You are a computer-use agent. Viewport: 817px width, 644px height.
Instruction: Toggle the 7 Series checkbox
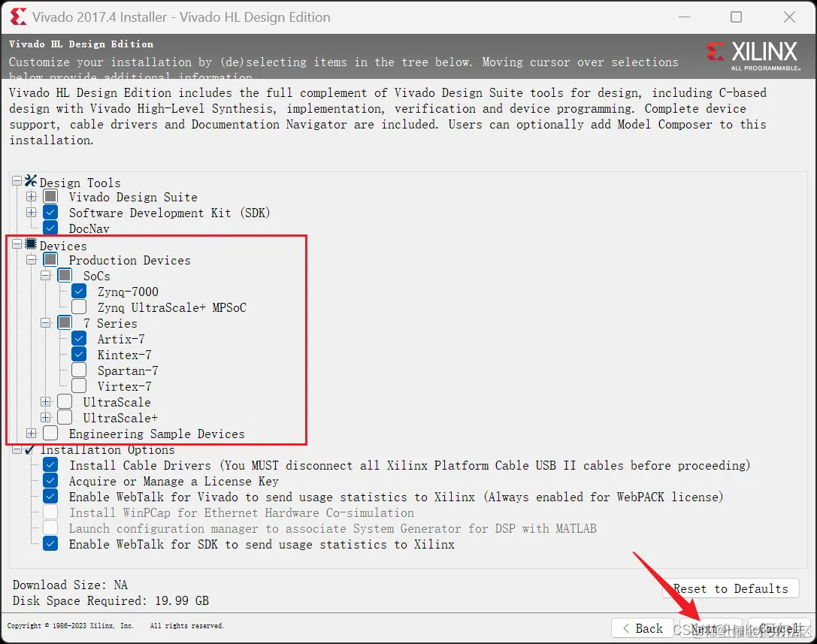(65, 322)
